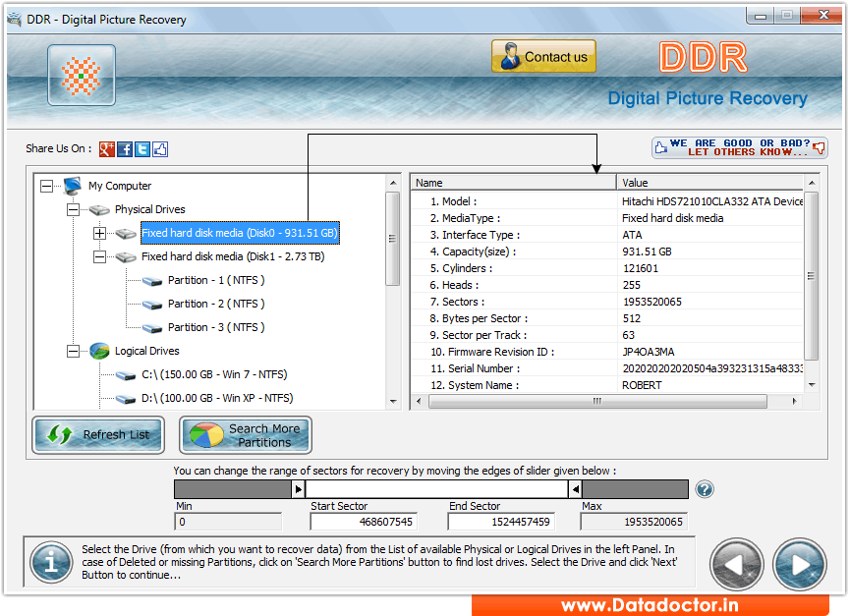Collapse the Logical Drives node
849x616 pixels.
(x=73, y=352)
